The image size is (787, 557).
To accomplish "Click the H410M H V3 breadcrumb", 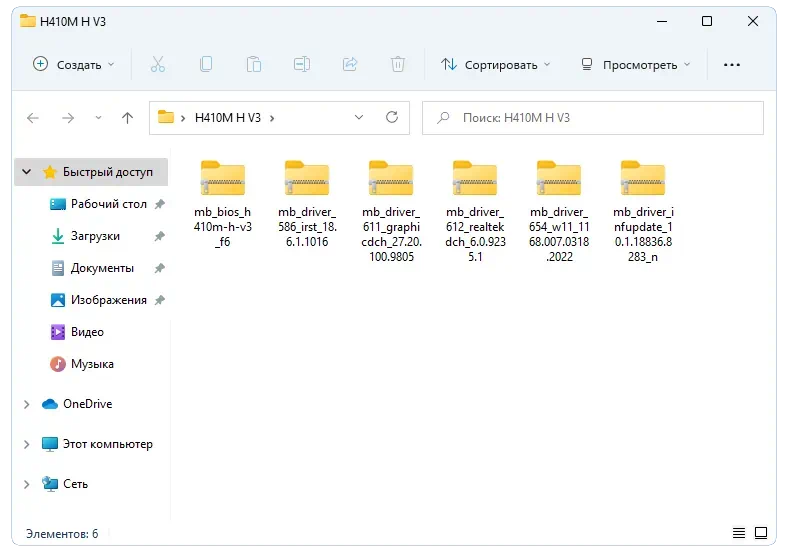I will 228,118.
